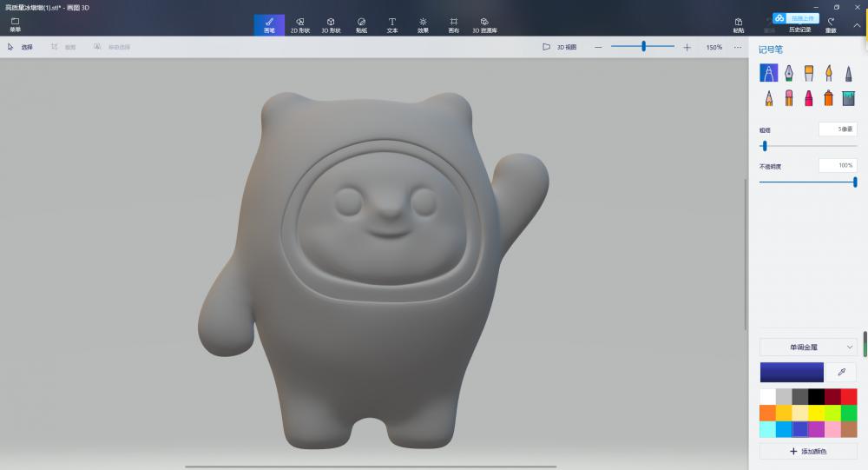The image size is (868, 470).
Task: Choose the pink color swatch
Action: click(x=832, y=429)
